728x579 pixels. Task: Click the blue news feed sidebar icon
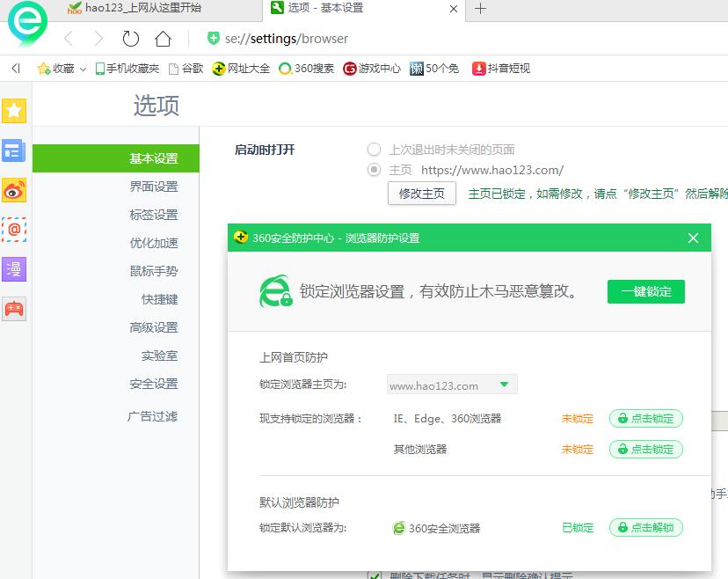(x=14, y=151)
